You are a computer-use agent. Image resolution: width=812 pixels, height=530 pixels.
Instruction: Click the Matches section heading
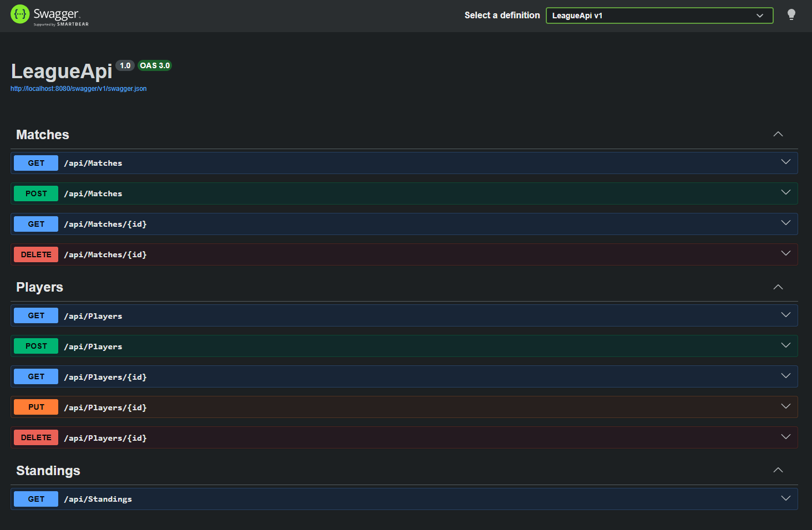(x=43, y=135)
